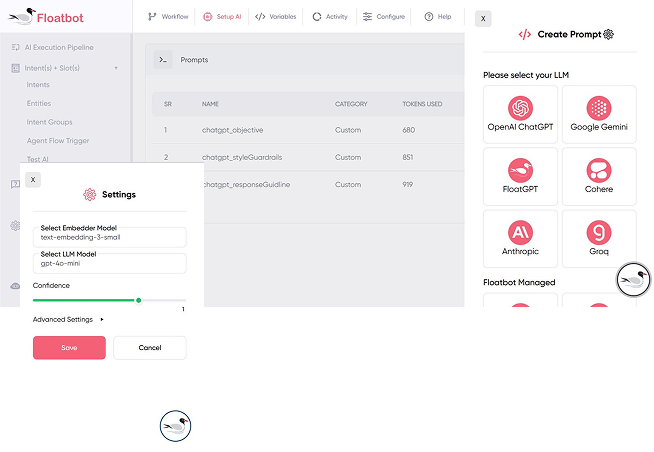Open the Select LLM Model dropdown

[x=109, y=263]
